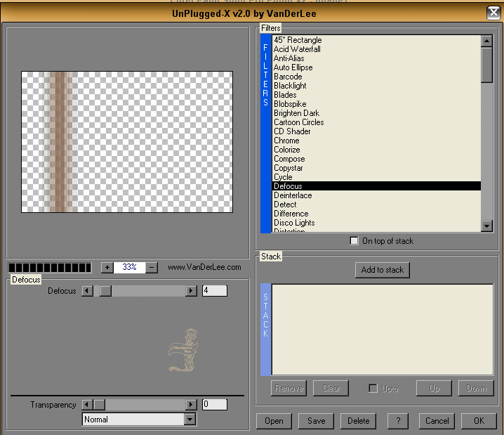Confirm with the OK button
Viewport: 504px width, 435px height.
[x=479, y=421]
